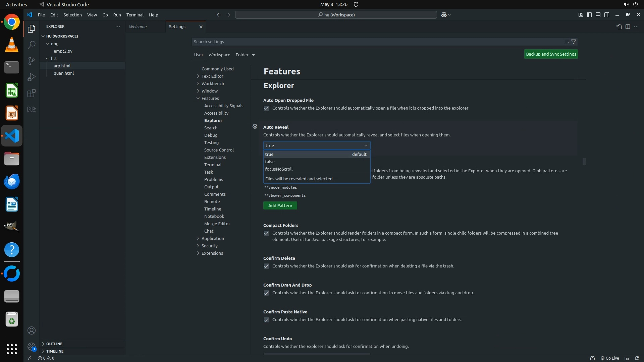The width and height of the screenshot is (644, 362).
Task: Disable the Confirm Delete checkbox
Action: [x=266, y=266]
